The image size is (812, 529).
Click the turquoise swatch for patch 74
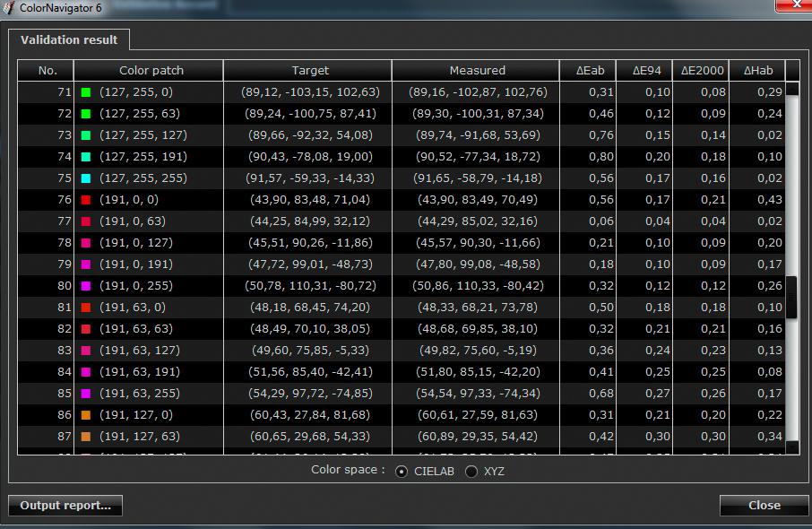click(86, 157)
